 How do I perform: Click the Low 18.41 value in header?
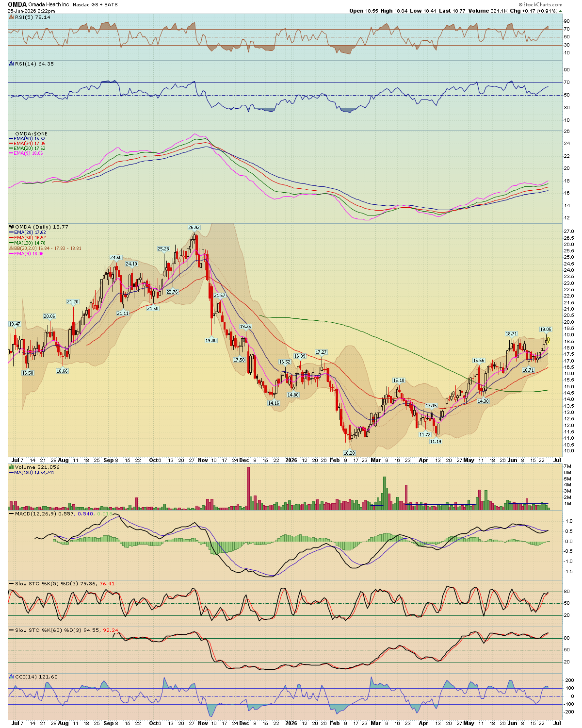pyautogui.click(x=423, y=11)
